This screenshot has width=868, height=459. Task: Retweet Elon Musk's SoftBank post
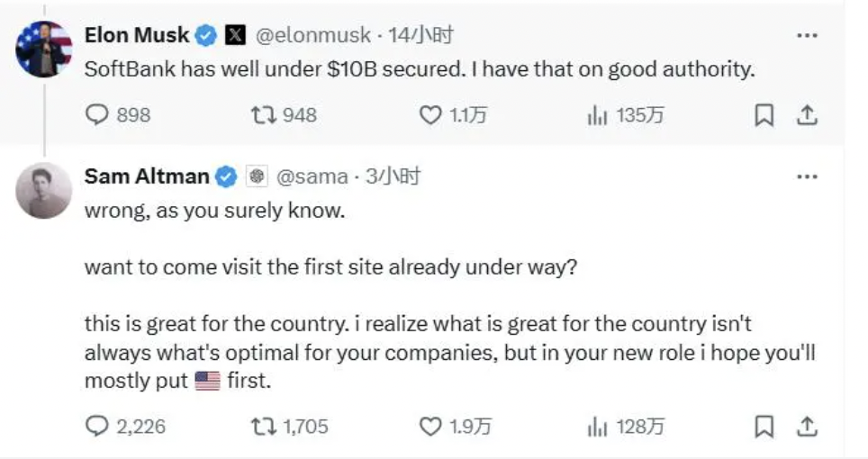(x=264, y=115)
